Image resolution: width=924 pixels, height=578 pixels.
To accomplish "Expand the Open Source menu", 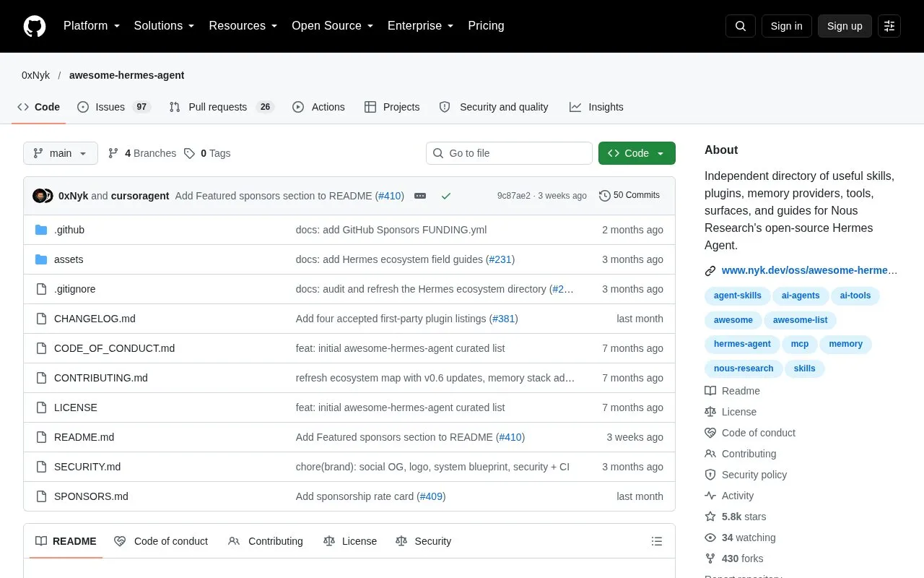I will pos(333,26).
